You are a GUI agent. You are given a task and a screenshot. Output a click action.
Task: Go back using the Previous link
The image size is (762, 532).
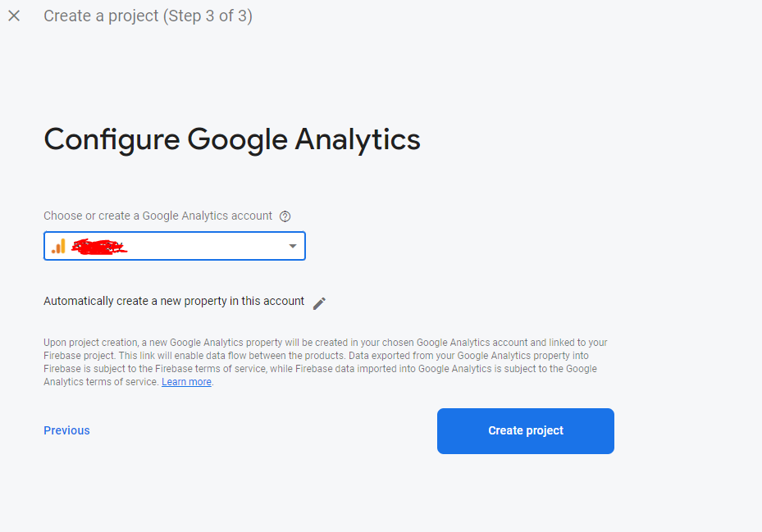click(66, 430)
